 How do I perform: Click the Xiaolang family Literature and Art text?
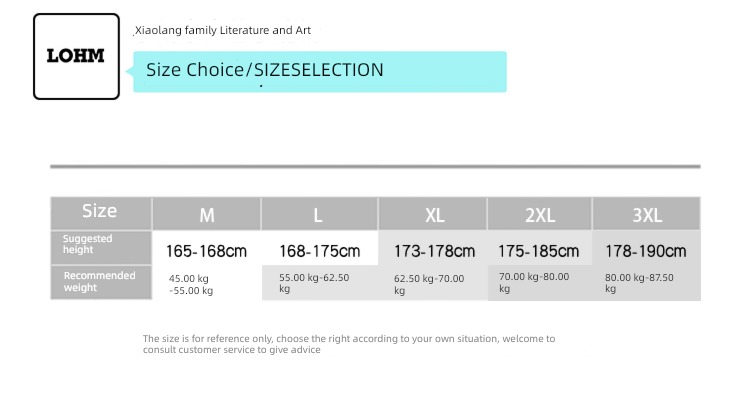click(x=223, y=31)
